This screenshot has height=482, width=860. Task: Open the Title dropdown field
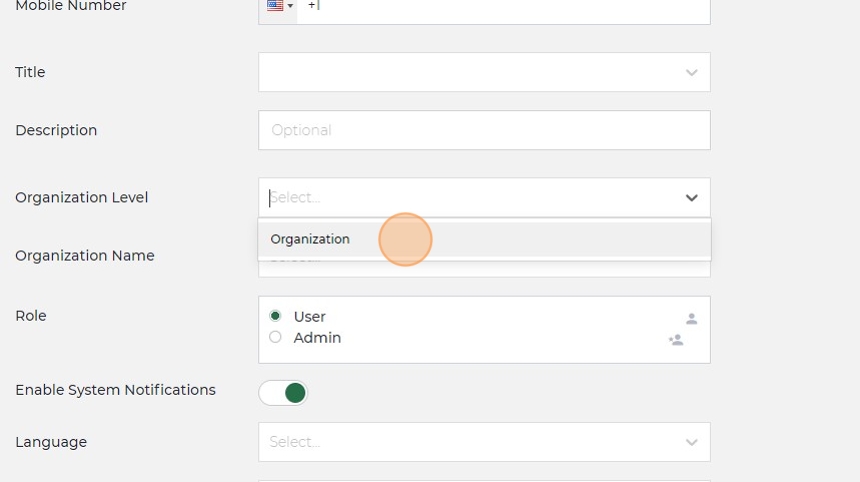pyautogui.click(x=470, y=72)
